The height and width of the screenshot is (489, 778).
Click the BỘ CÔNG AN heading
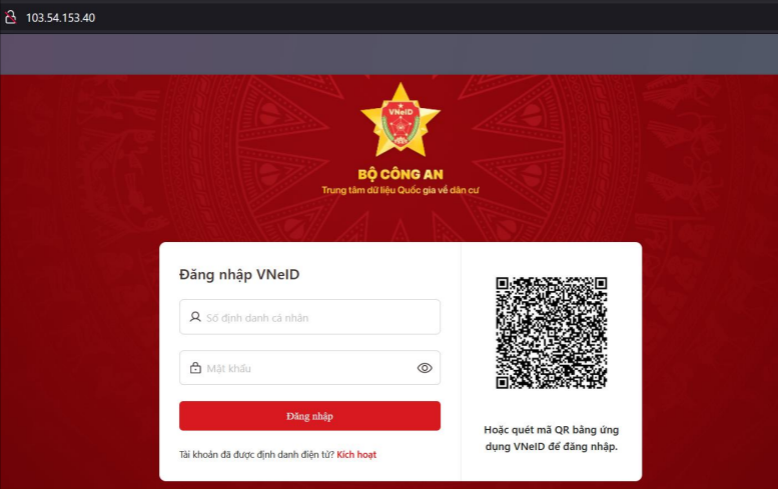(400, 174)
